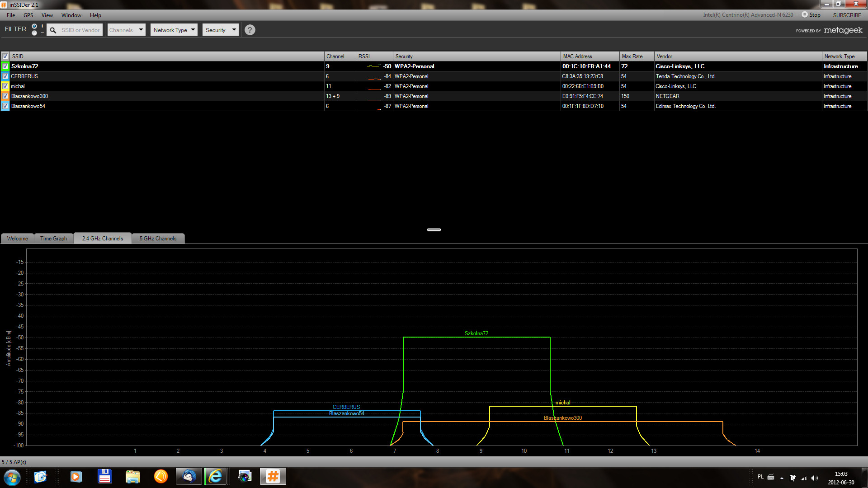Click the SUBSCRIBE link

click(847, 14)
